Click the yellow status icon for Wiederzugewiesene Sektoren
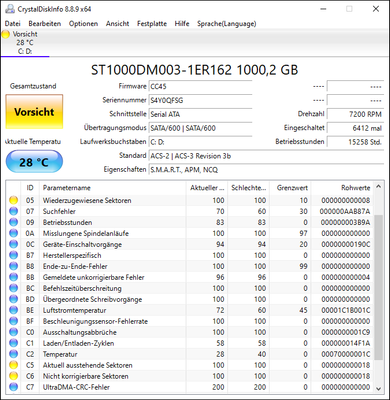Viewport: 390px width, 400px height. [13, 200]
